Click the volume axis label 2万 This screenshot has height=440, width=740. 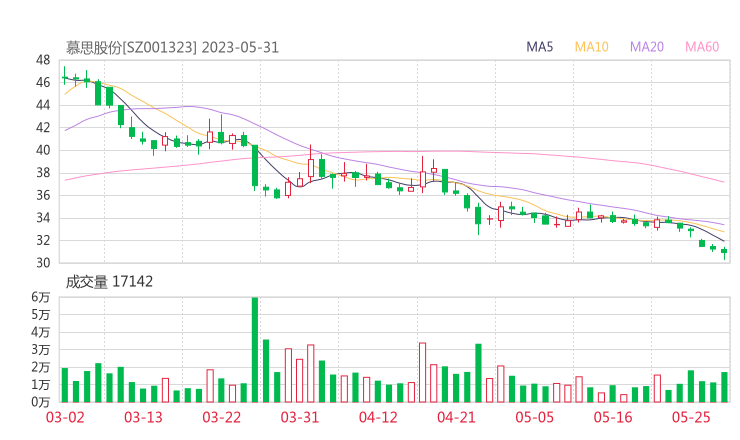coord(41,367)
